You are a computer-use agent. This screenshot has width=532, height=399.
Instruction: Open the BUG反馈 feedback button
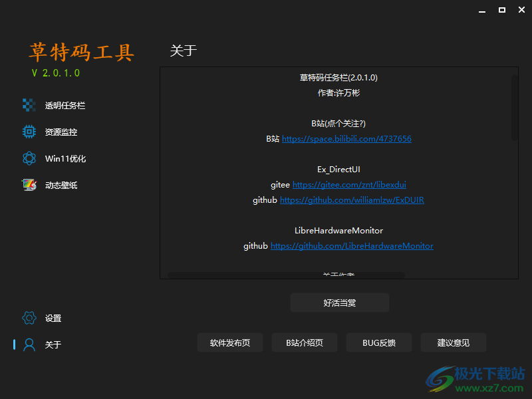click(379, 342)
